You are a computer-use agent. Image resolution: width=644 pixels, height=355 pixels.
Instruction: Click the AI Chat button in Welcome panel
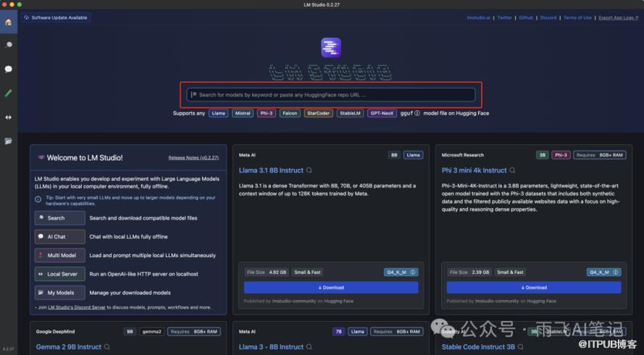click(x=60, y=237)
